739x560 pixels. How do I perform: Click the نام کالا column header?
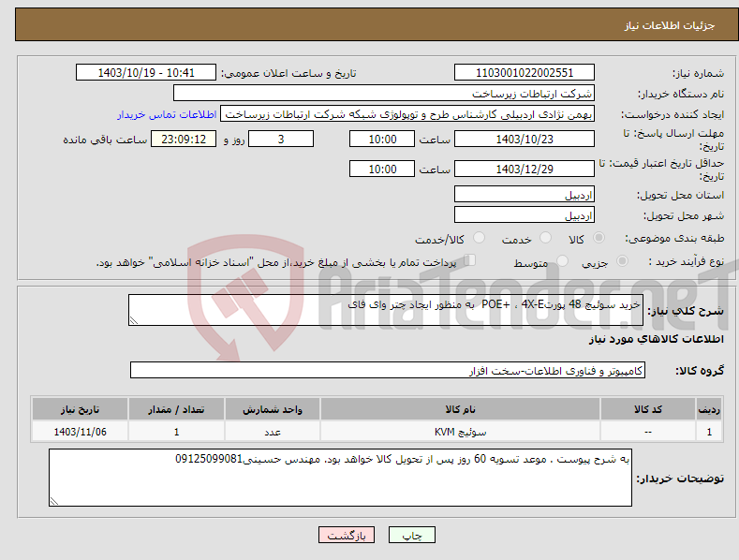point(460,409)
